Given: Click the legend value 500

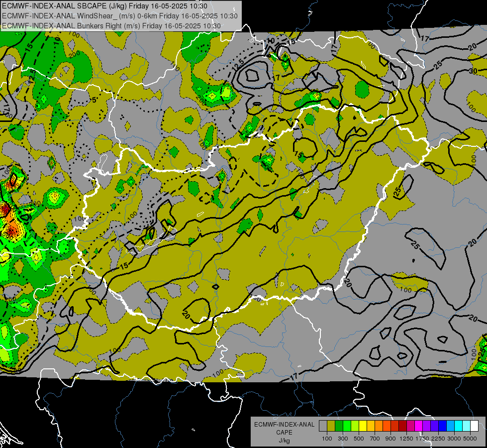Looking at the screenshot, I should (x=359, y=439).
